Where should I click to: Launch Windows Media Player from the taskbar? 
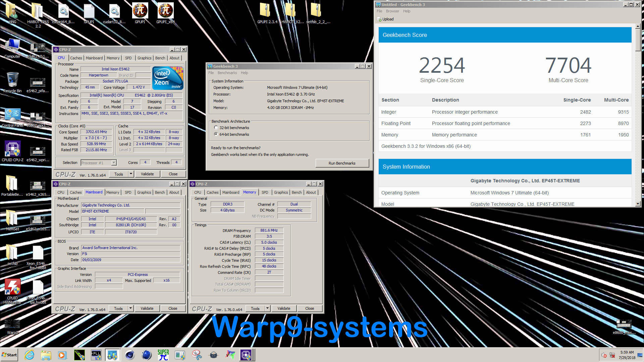click(x=62, y=355)
